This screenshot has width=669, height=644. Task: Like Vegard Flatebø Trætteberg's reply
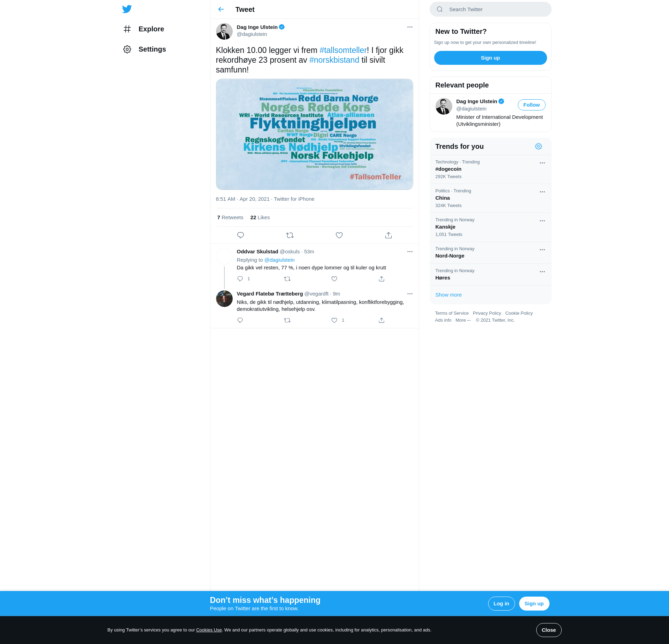(x=334, y=320)
